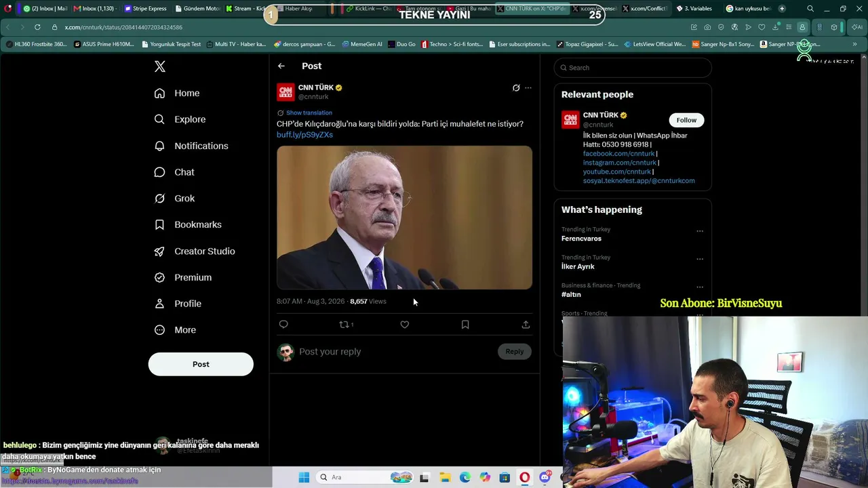Viewport: 868px width, 488px height.
Task: Switch to the 3. Variables browser tab
Action: click(x=695, y=9)
